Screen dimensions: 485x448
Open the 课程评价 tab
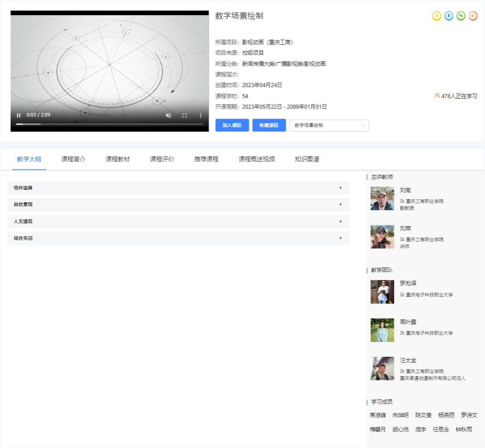pos(162,159)
